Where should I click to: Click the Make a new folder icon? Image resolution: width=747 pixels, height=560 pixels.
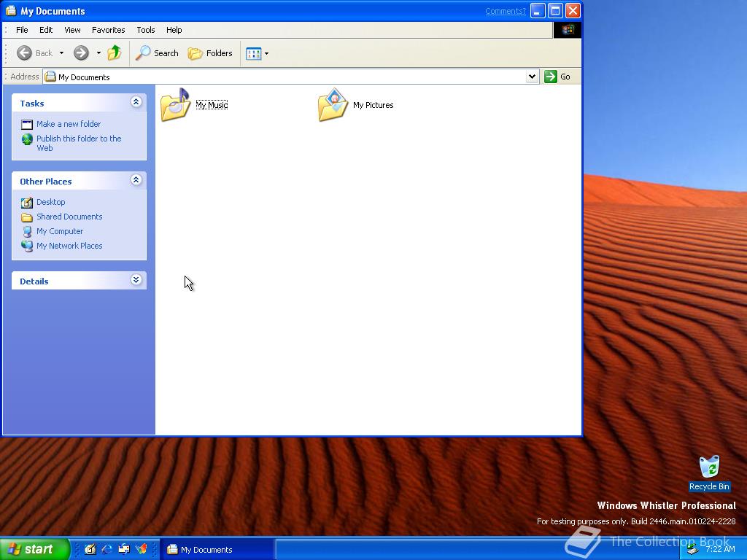[27, 125]
